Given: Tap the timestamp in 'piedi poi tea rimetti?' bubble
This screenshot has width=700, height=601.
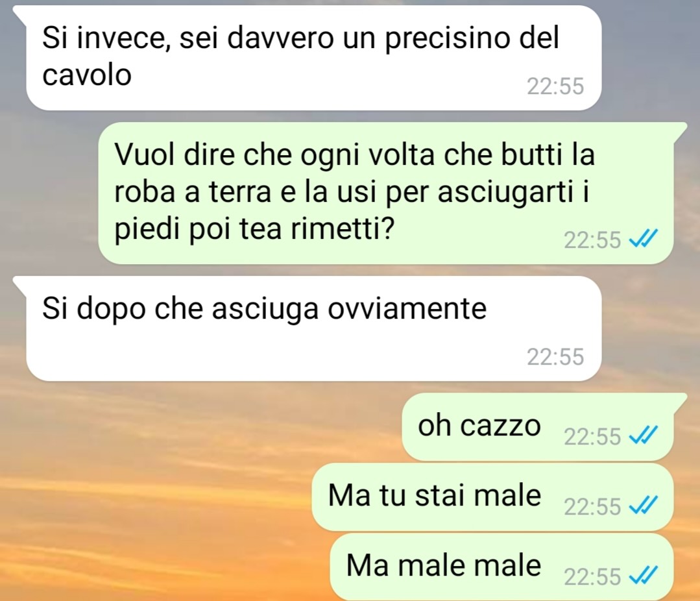Looking at the screenshot, I should tap(592, 240).
